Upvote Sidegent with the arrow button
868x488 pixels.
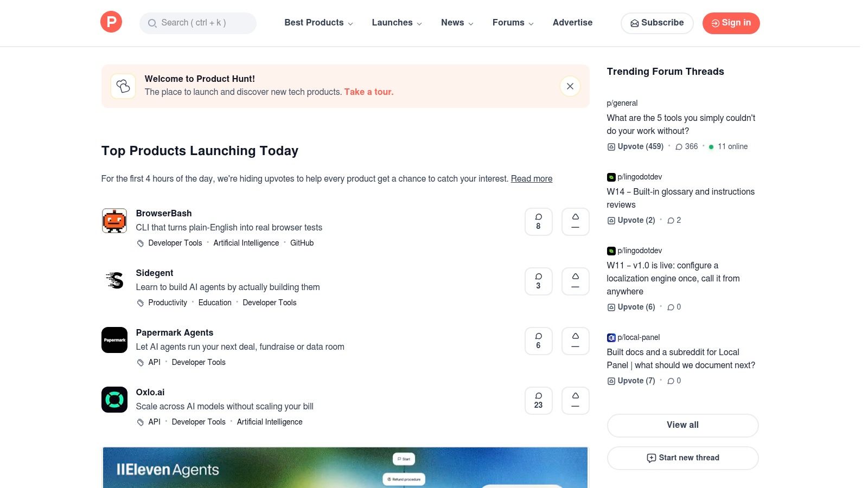[x=575, y=281]
